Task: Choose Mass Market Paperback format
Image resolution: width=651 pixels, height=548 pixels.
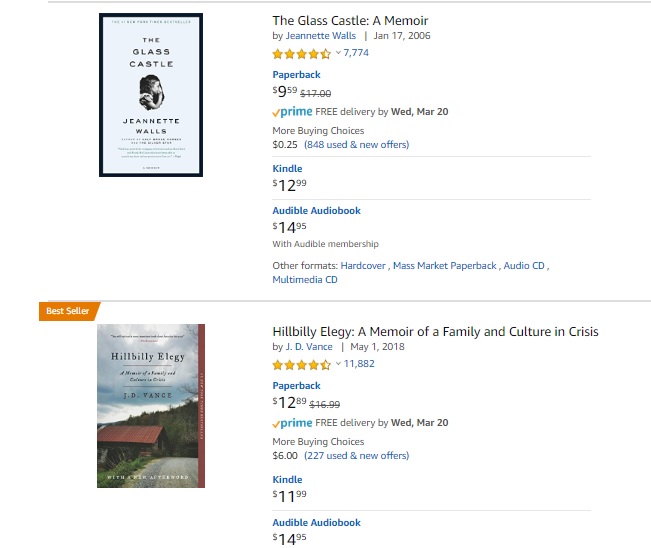Action: point(445,266)
